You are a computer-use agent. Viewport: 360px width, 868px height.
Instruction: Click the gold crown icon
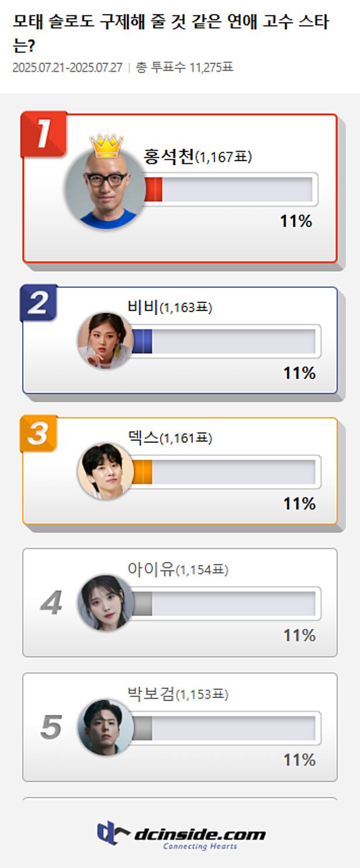[x=106, y=146]
